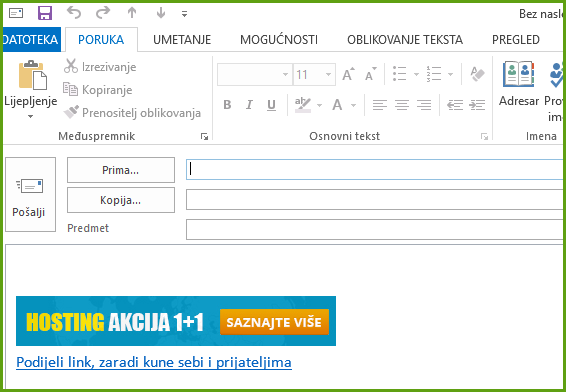Image resolution: width=566 pixels, height=392 pixels.
Task: Open the Adresar address book
Action: (519, 83)
